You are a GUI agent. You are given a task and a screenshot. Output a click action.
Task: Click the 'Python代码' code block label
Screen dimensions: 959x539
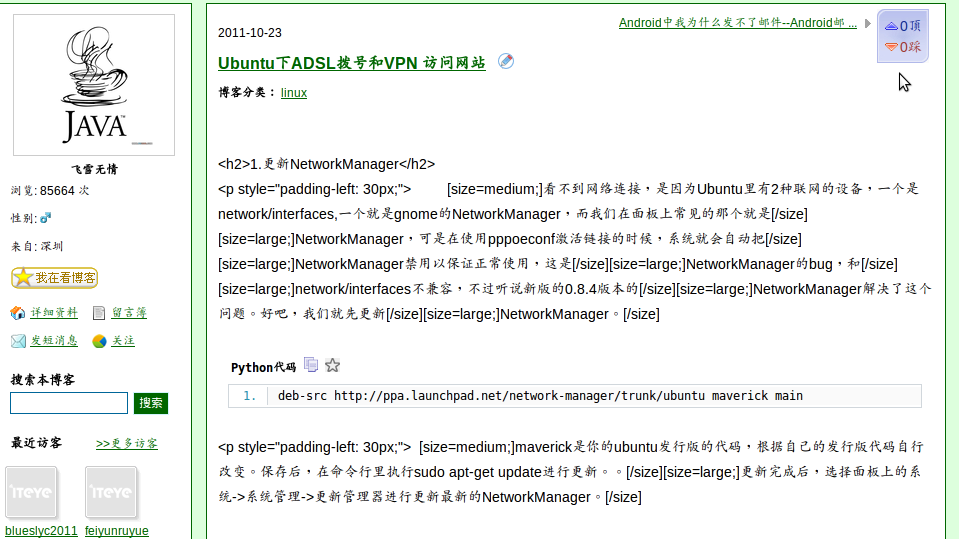(263, 367)
